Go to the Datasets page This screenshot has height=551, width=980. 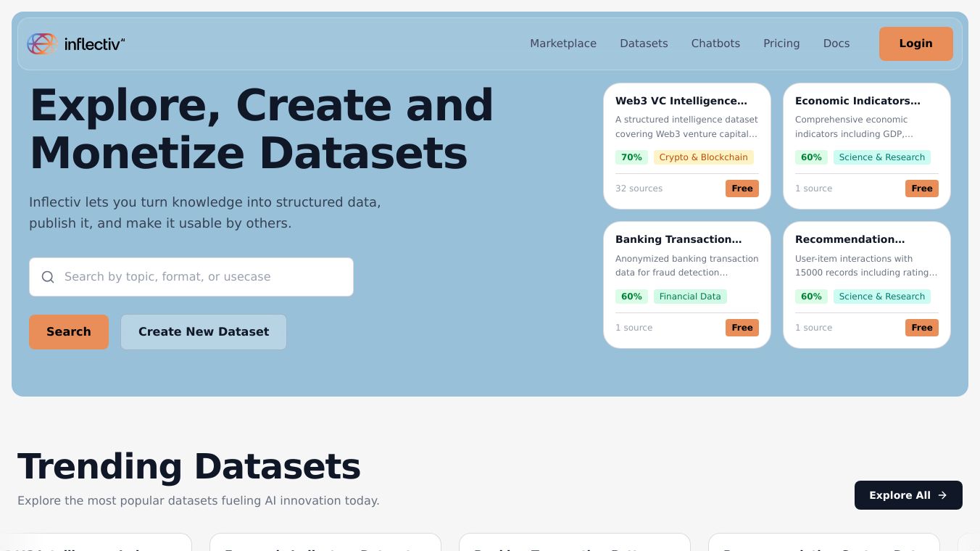pos(644,43)
